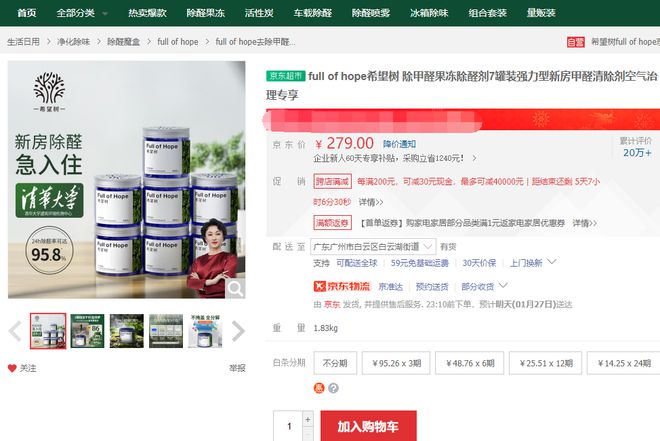Show previous thumbnails with left arrow
This screenshot has width=660, height=441.
point(15,331)
